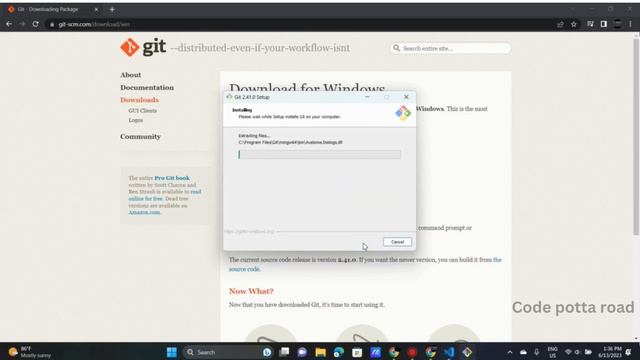Open the Amazon.com link

(x=144, y=212)
